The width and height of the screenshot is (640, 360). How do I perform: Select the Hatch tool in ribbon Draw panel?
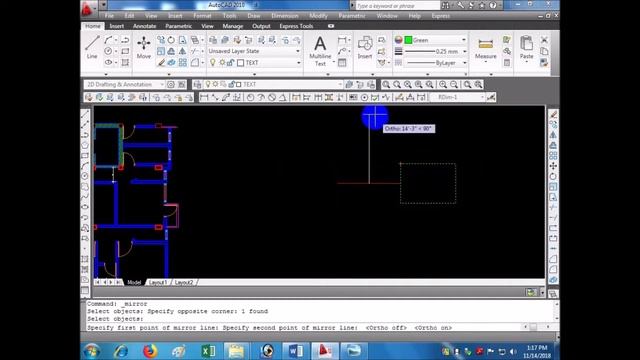pos(125,62)
